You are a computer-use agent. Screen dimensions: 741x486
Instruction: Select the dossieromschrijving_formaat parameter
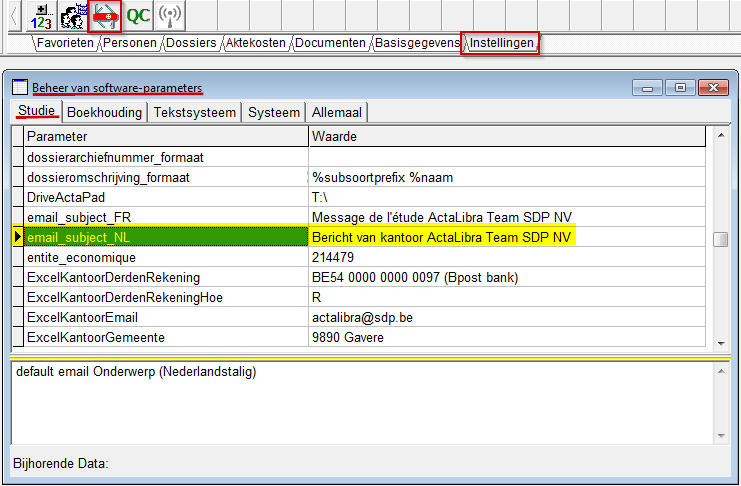point(166,177)
